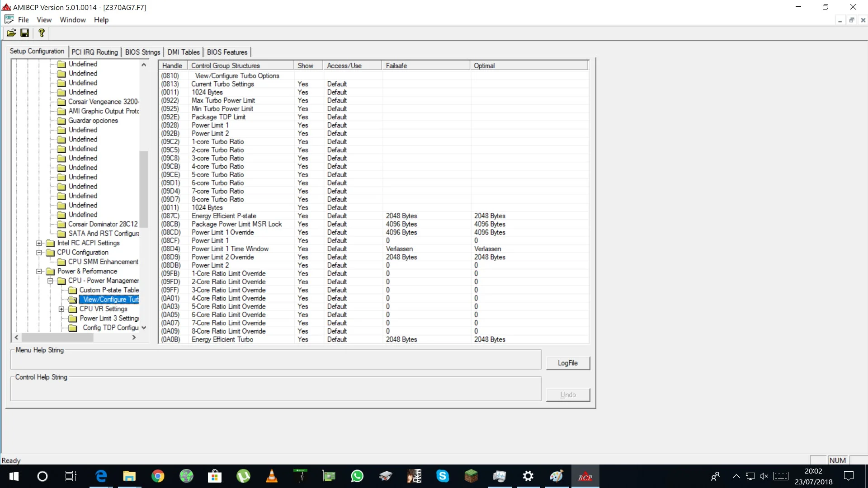Open Skype from the taskbar

tap(443, 476)
